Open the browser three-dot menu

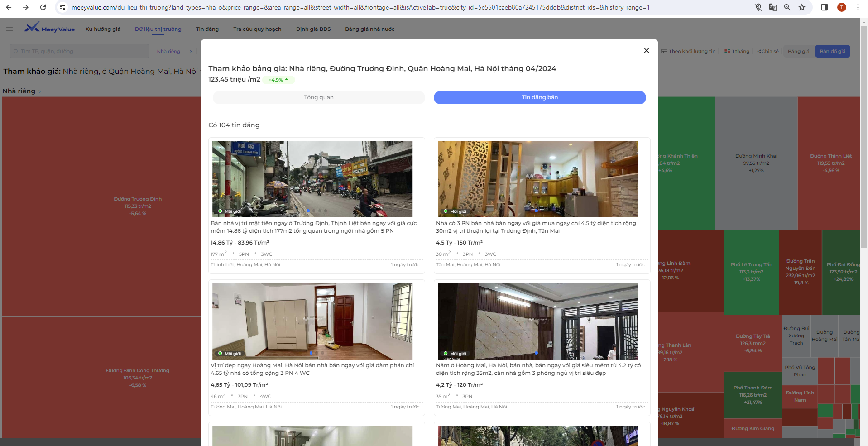coord(858,7)
